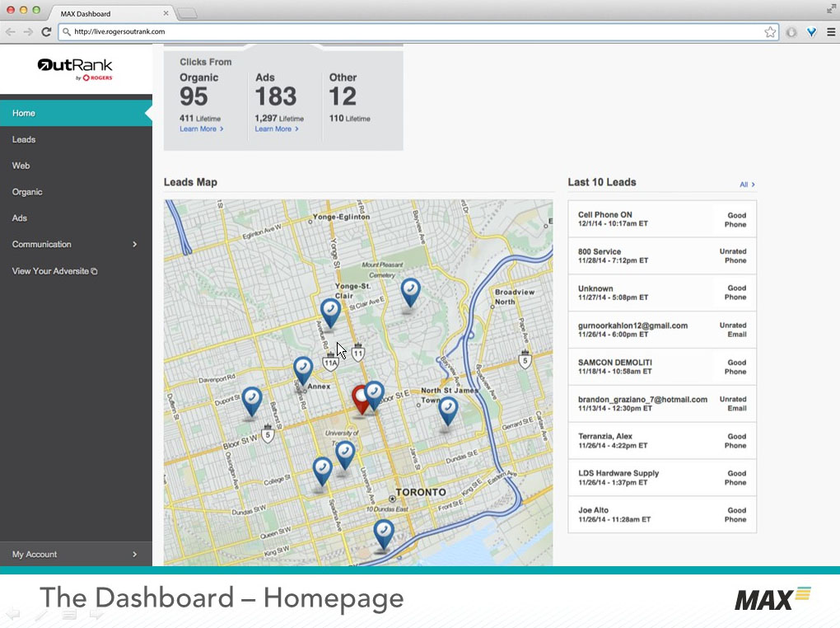The image size is (840, 628).
Task: Click the red map pin near Bloor St E
Action: [361, 400]
